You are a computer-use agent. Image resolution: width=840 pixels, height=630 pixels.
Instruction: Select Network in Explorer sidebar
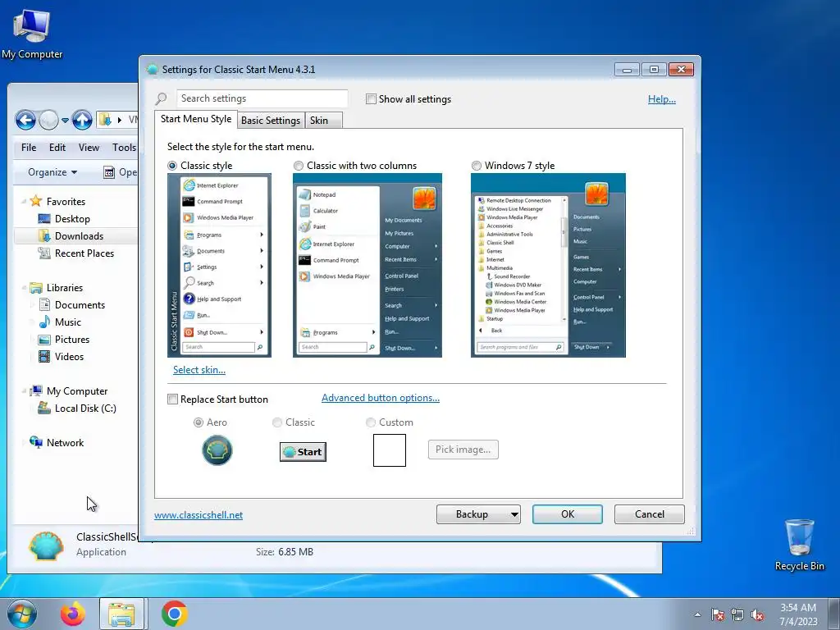(x=65, y=442)
